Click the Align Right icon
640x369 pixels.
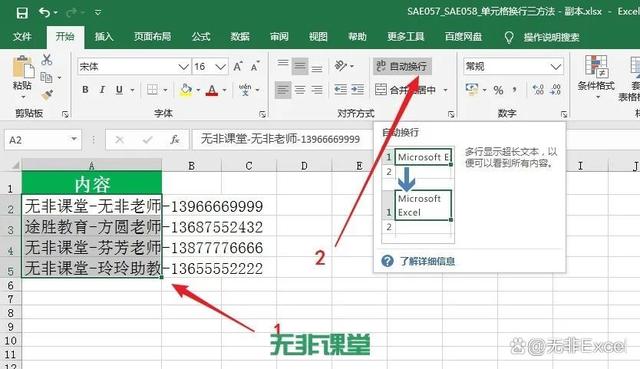[317, 90]
